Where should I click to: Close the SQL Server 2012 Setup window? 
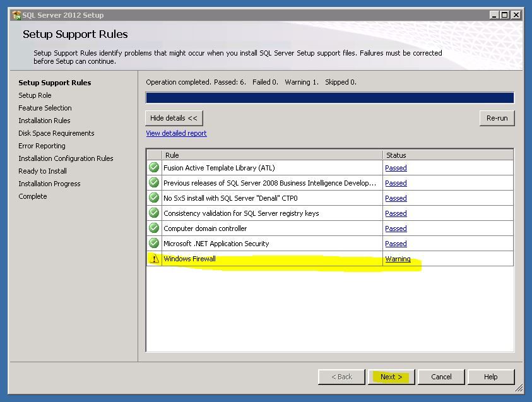click(516, 15)
